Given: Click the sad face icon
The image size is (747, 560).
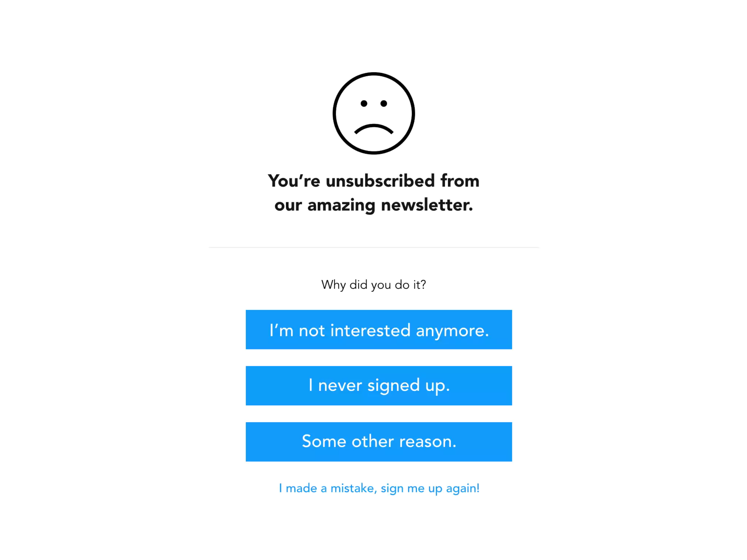Looking at the screenshot, I should click(374, 113).
